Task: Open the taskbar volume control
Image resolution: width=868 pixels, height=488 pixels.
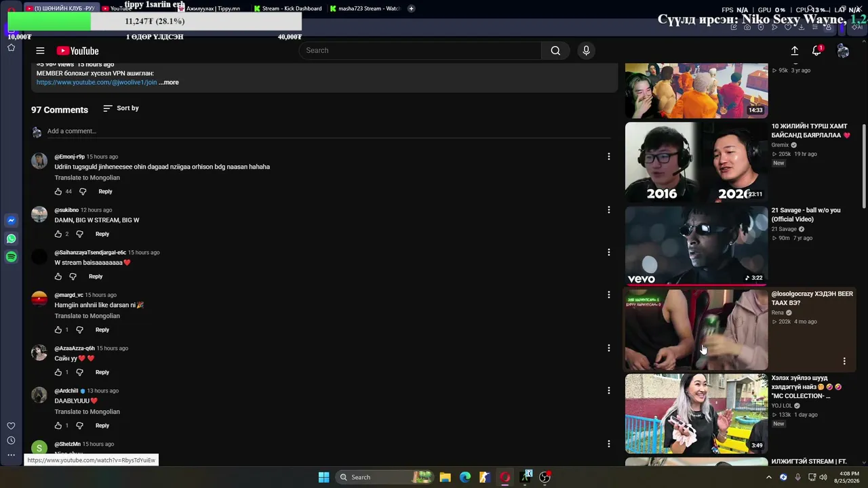Action: pos(823,477)
